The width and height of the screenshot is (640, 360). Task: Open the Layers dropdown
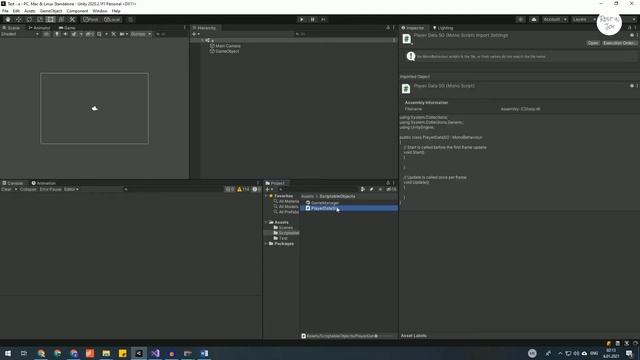(584, 19)
